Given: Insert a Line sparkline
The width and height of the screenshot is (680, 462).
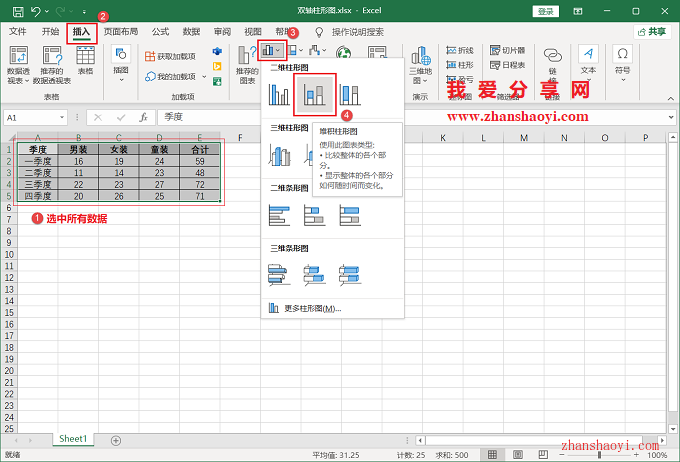Looking at the screenshot, I should coord(460,51).
